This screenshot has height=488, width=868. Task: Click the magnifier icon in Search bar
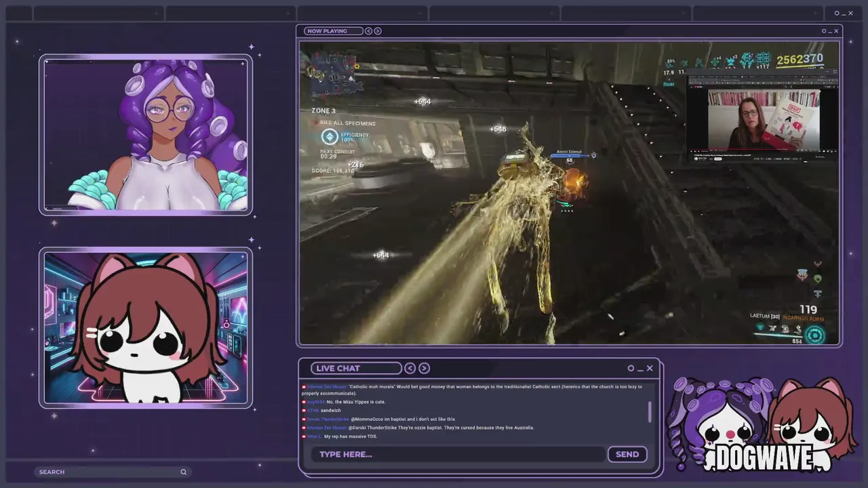(x=183, y=472)
